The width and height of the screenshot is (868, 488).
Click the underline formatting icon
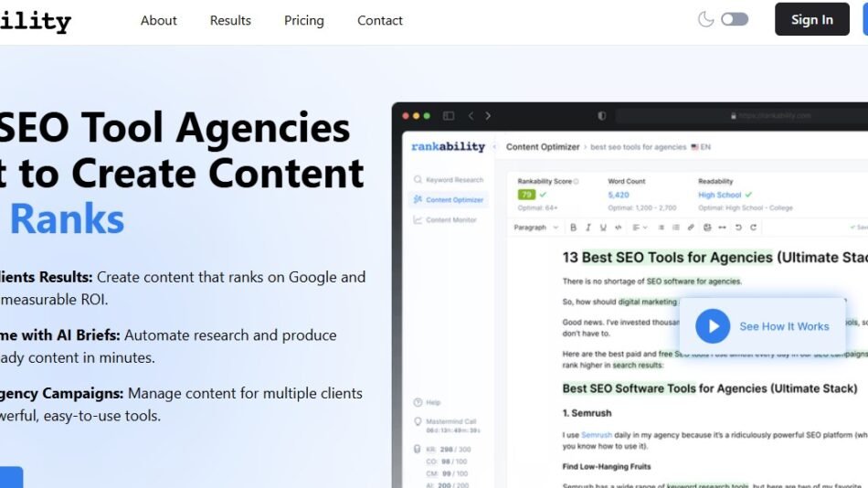pyautogui.click(x=604, y=228)
